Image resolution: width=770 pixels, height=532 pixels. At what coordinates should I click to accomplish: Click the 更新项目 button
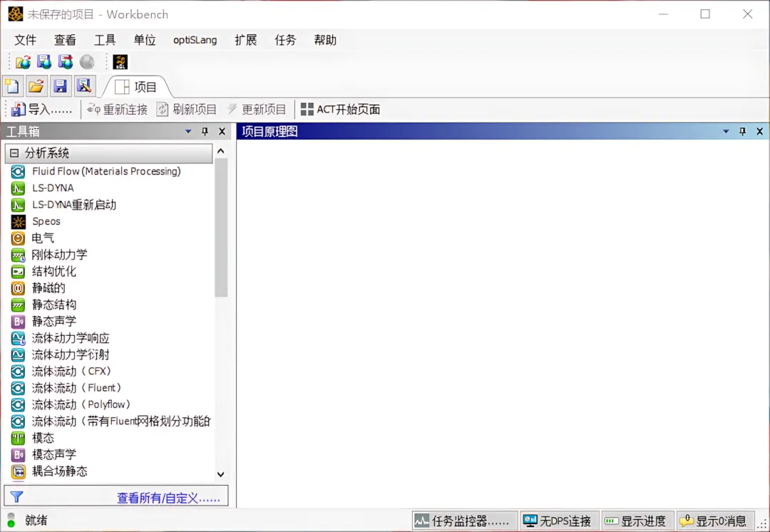point(257,109)
